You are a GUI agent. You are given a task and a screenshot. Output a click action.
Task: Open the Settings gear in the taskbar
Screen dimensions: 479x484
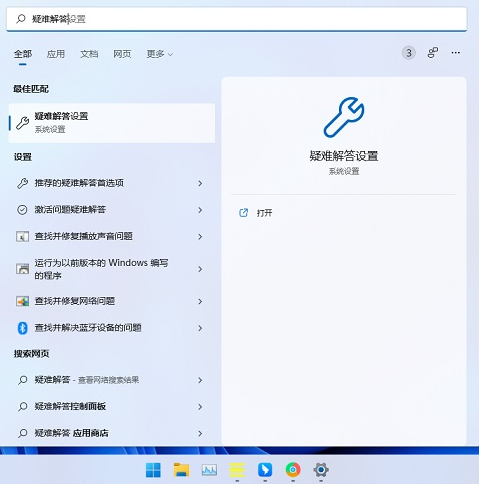[321, 470]
